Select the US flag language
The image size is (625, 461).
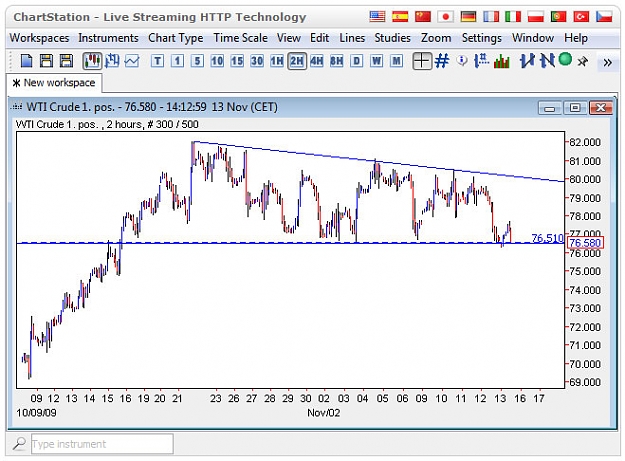377,17
